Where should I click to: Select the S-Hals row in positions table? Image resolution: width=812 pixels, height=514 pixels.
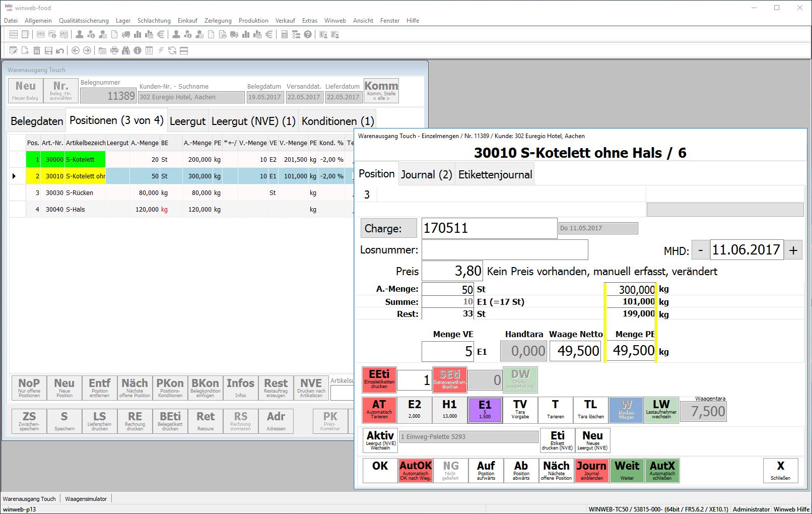pos(181,209)
